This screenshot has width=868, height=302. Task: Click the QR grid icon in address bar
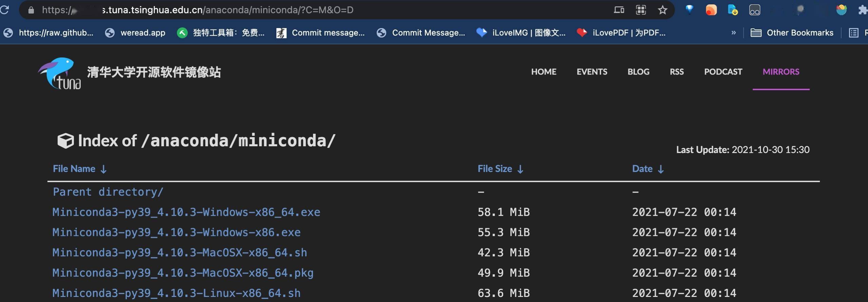640,10
